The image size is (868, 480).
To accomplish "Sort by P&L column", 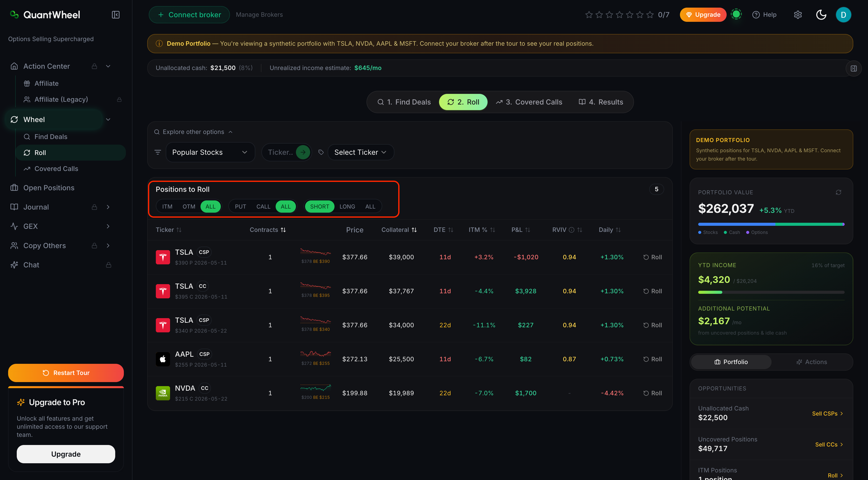I will (x=521, y=230).
